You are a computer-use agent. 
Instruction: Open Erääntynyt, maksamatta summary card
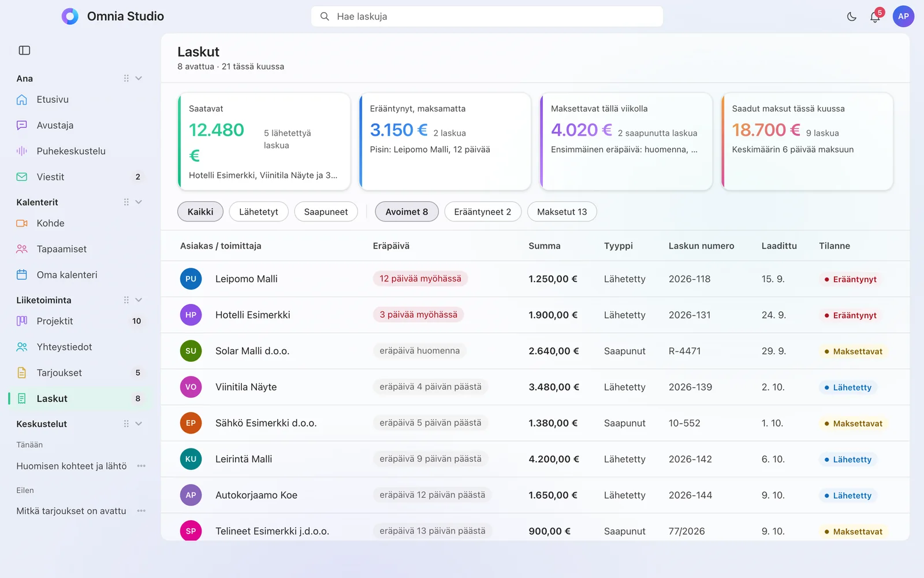click(x=445, y=142)
